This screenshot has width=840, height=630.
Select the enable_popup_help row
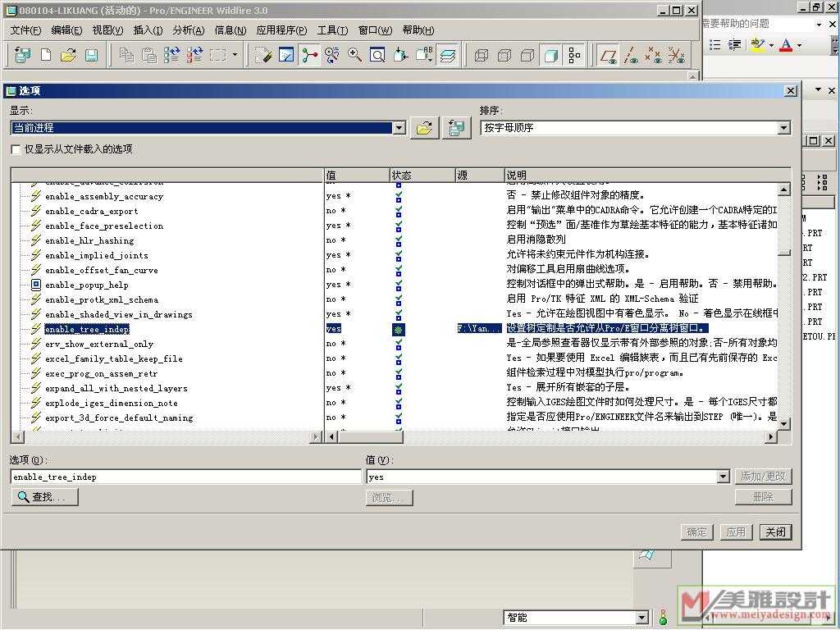pos(86,285)
